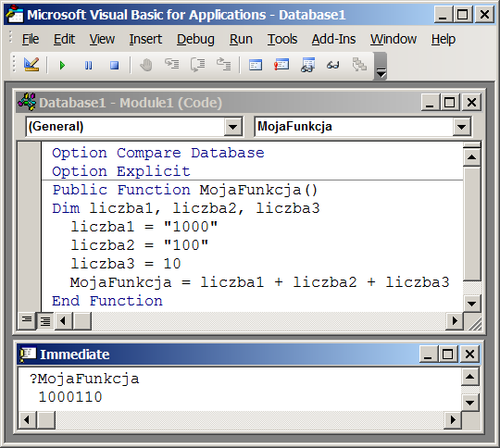Image resolution: width=500 pixels, height=448 pixels.
Task: Stop execution with Reset square icon
Action: tap(114, 66)
